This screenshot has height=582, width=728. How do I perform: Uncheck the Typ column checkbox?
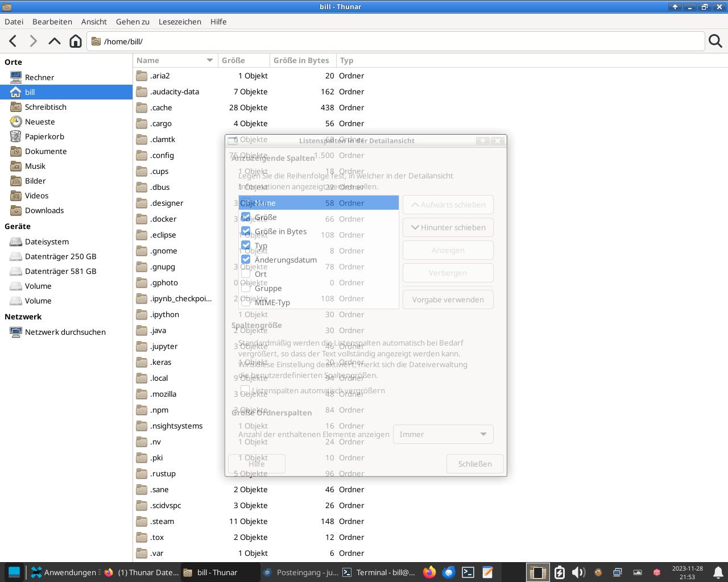point(246,246)
